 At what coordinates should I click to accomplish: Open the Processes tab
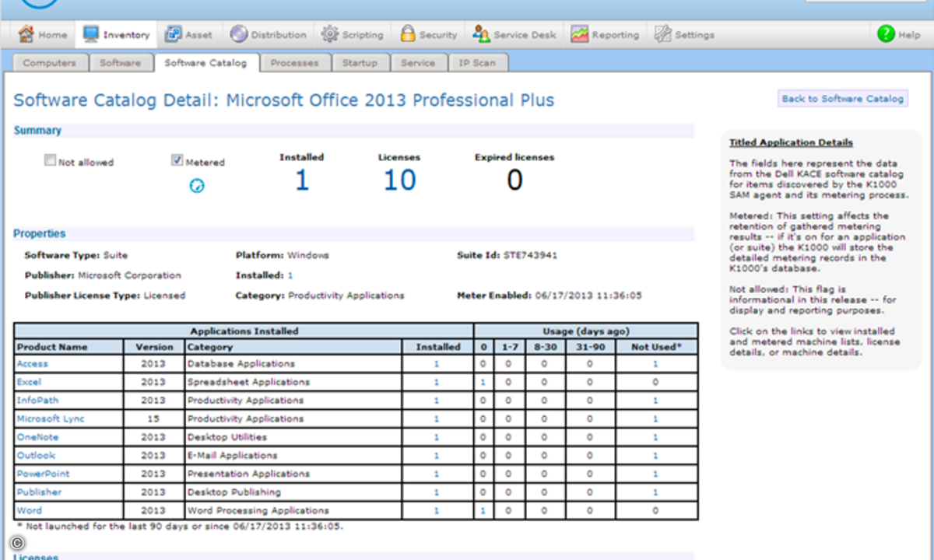295,63
